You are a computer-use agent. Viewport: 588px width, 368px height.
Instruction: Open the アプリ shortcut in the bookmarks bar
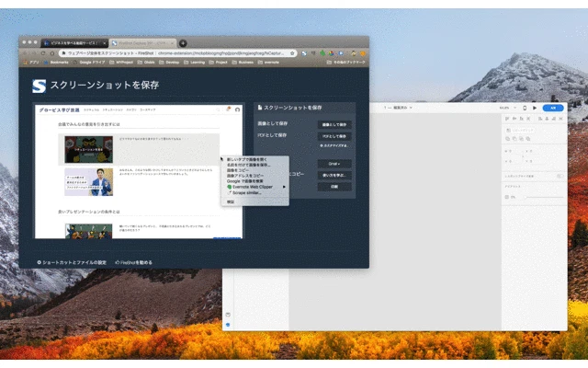pos(31,63)
